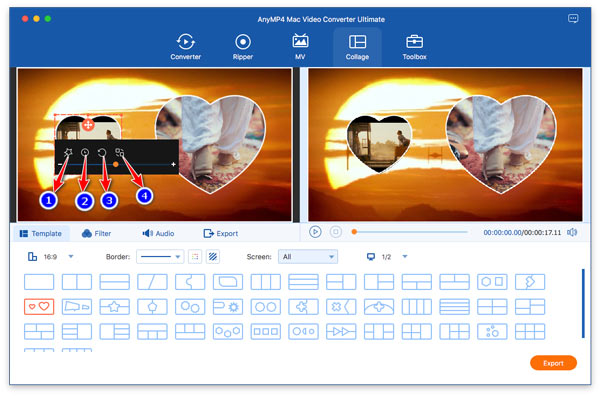This screenshot has width=600, height=396.
Task: Adjust the clip zoom slider knob
Action: 116,164
